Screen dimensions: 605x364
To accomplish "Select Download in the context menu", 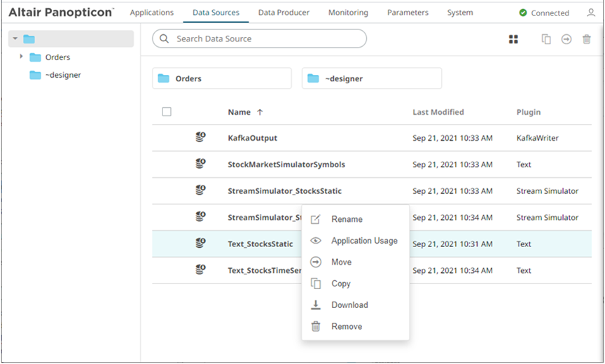I will [349, 305].
